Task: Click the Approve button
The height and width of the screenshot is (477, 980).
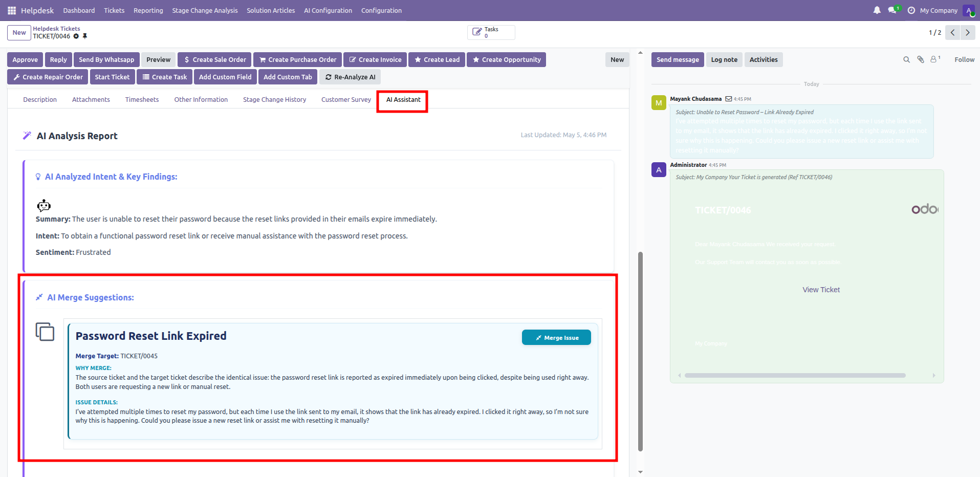Action: tap(25, 59)
